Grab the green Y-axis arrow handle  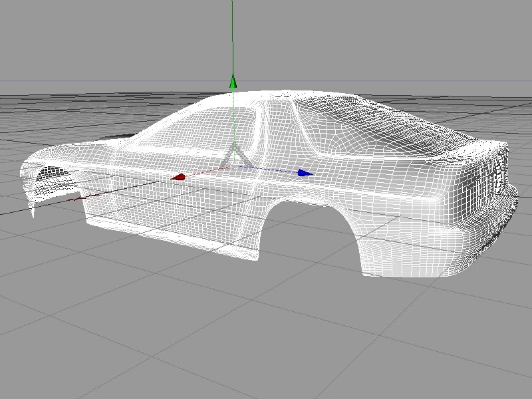(233, 81)
